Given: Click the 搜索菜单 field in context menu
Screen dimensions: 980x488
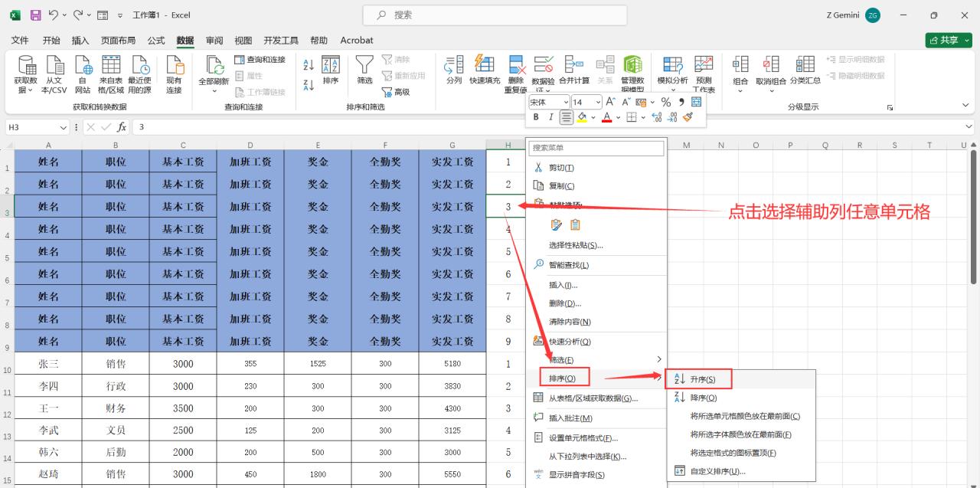Looking at the screenshot, I should 596,148.
